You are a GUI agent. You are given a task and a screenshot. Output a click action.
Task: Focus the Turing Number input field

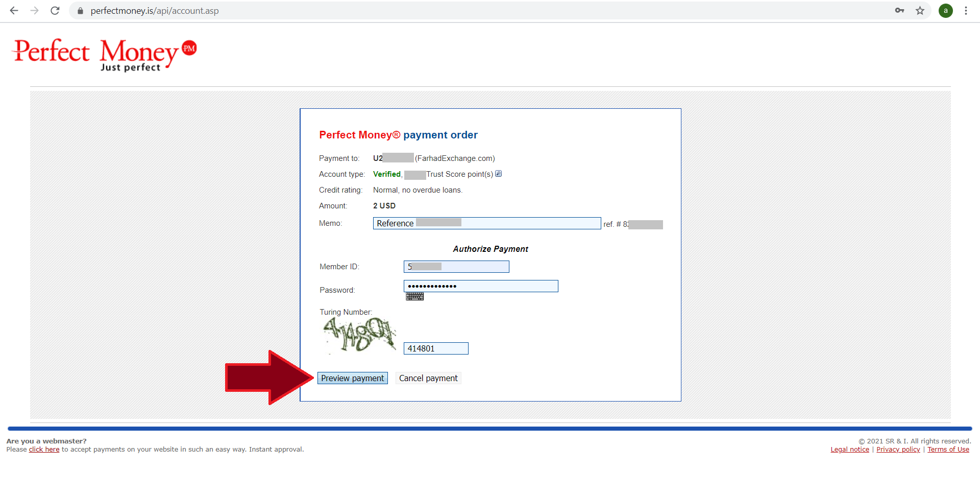pyautogui.click(x=436, y=348)
